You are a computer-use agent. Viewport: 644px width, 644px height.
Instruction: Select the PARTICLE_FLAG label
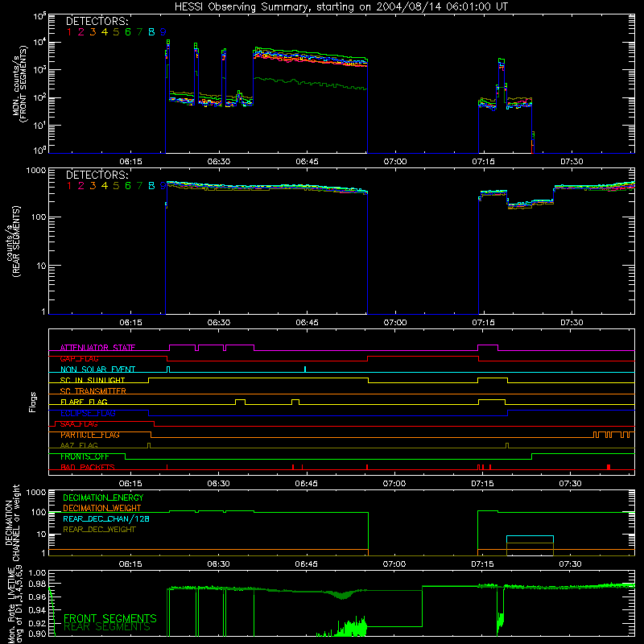click(90, 435)
